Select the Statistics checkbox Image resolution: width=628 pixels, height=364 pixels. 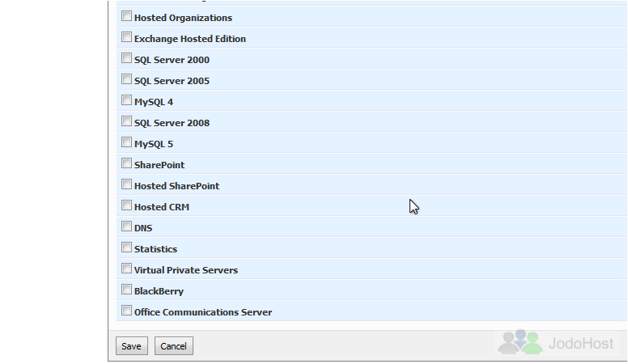point(126,248)
